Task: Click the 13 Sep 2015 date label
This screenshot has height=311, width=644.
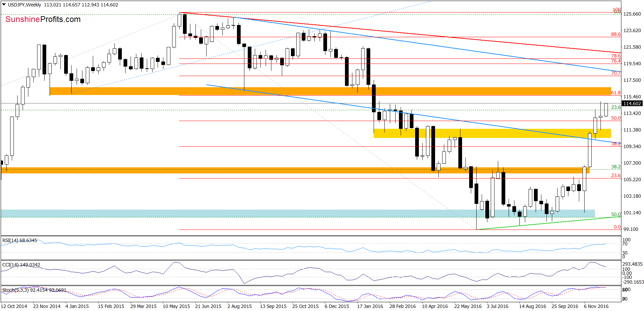Action: [x=273, y=306]
